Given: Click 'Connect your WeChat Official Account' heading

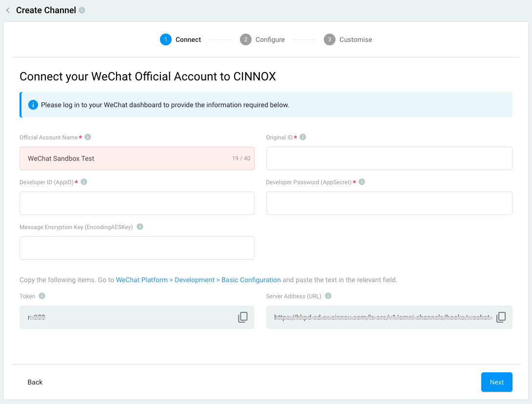Looking at the screenshot, I should click(148, 77).
